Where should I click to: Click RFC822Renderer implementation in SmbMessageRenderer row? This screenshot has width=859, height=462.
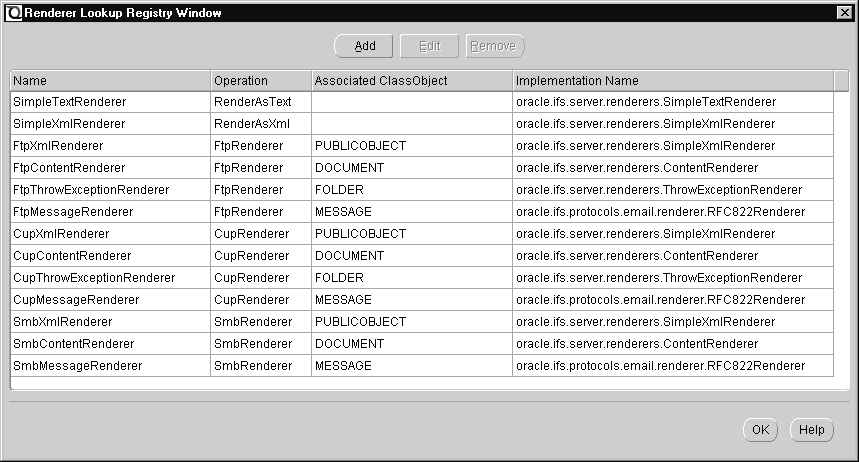coord(673,366)
